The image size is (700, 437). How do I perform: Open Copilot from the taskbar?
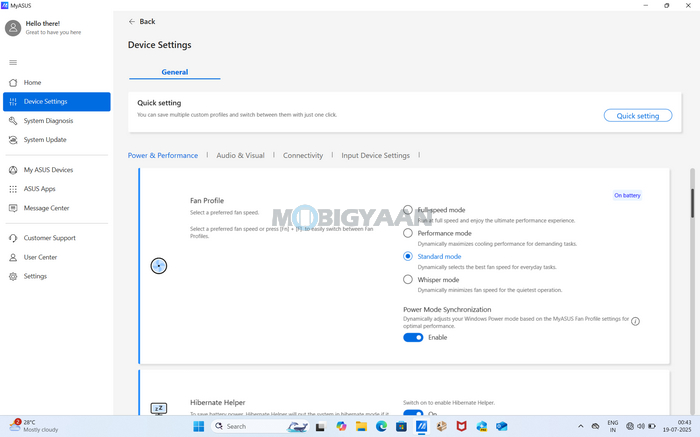click(341, 426)
